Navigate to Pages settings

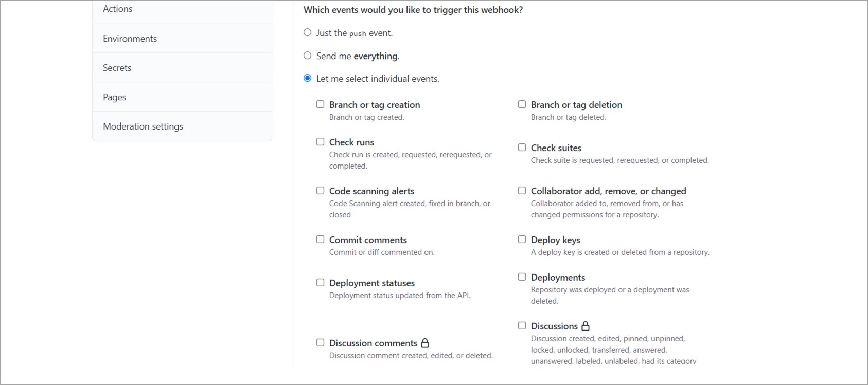182,97
